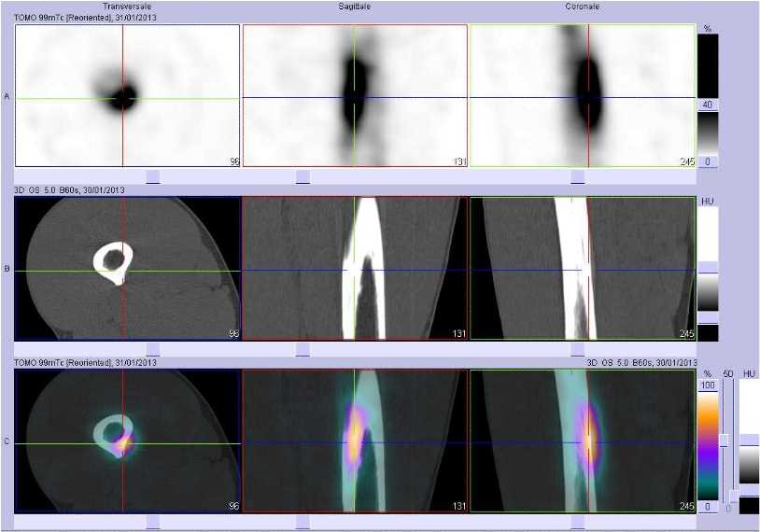Select the transversal SPECT view in row A
Image resolution: width=760 pixels, height=532 pixels.
[x=128, y=95]
